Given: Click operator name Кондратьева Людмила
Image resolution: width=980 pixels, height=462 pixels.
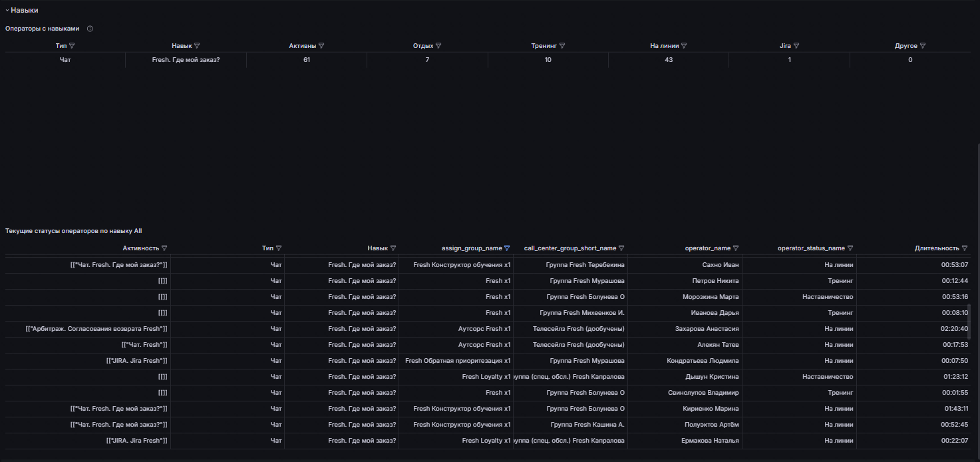Looking at the screenshot, I should click(x=703, y=361).
